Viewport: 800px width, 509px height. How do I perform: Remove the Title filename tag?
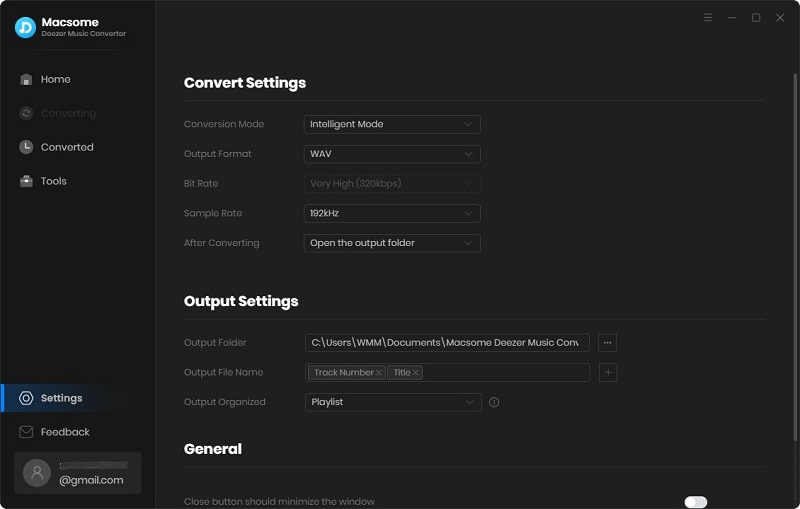click(416, 373)
